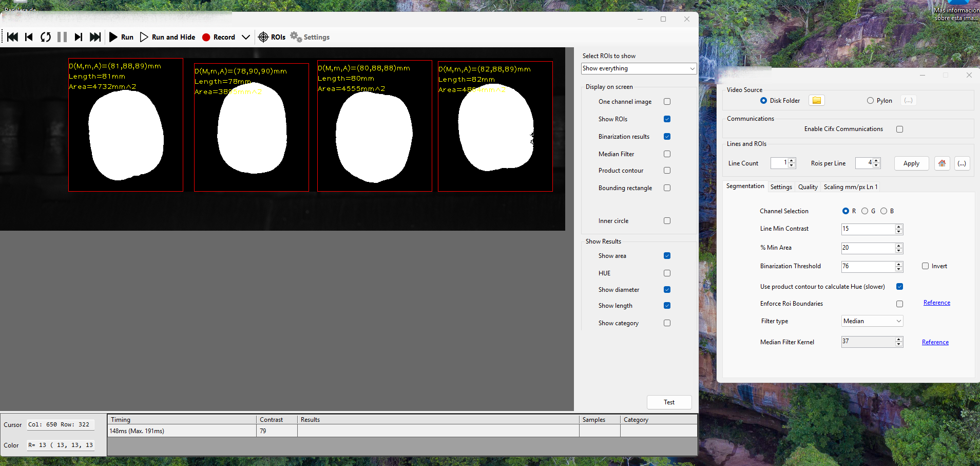Open Settings gear in toolbar

(x=310, y=37)
